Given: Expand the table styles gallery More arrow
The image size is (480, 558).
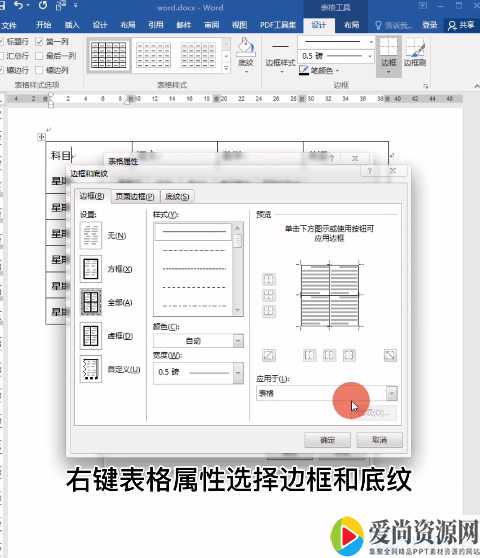Looking at the screenshot, I should pyautogui.click(x=226, y=67).
